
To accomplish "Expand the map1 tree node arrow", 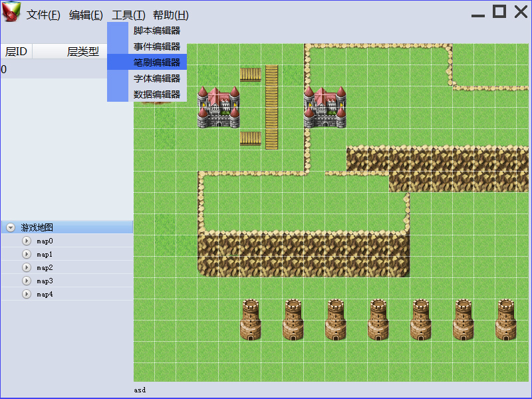I will (27, 254).
